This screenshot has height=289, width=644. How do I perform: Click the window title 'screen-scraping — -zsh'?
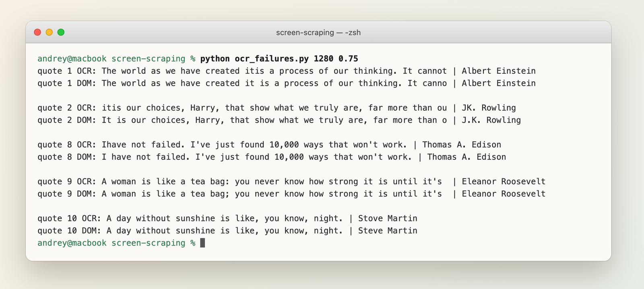tap(318, 32)
